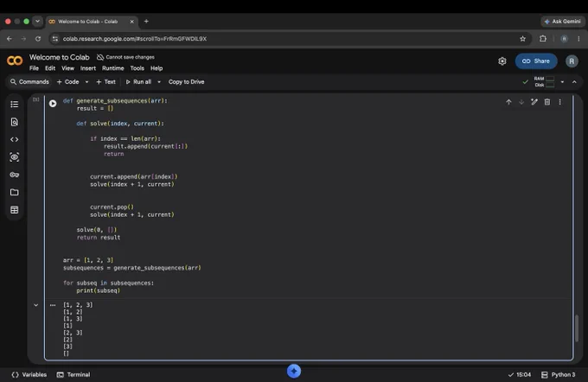
Task: Open RAM Disk resource dropdown arrow
Action: tap(562, 82)
